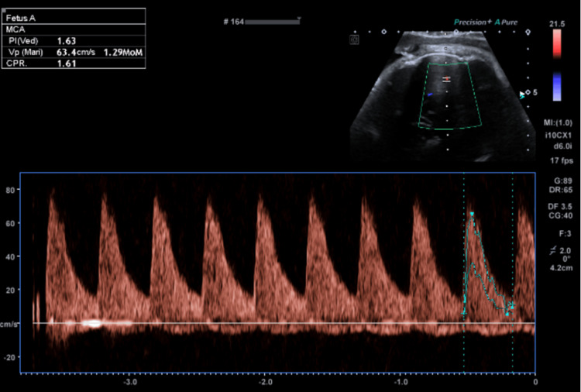Image resolution: width=581 pixels, height=392 pixels.
Task: Click the APure indicator
Action: click(x=506, y=22)
